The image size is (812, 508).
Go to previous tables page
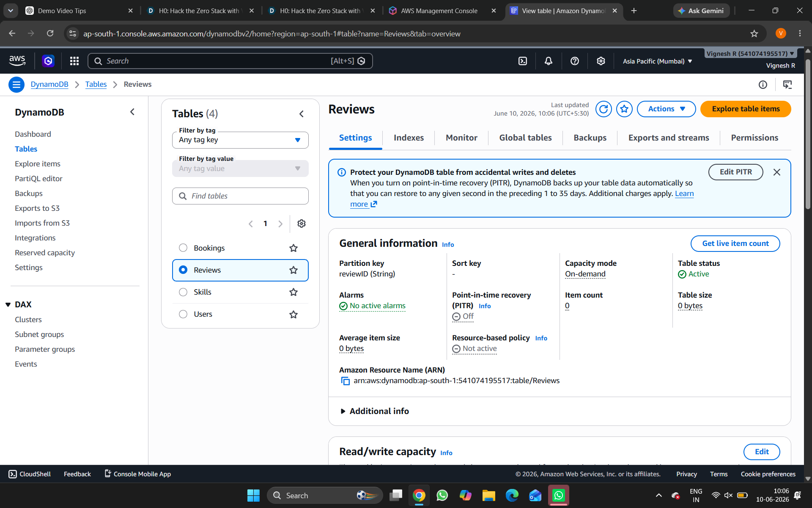click(x=250, y=224)
